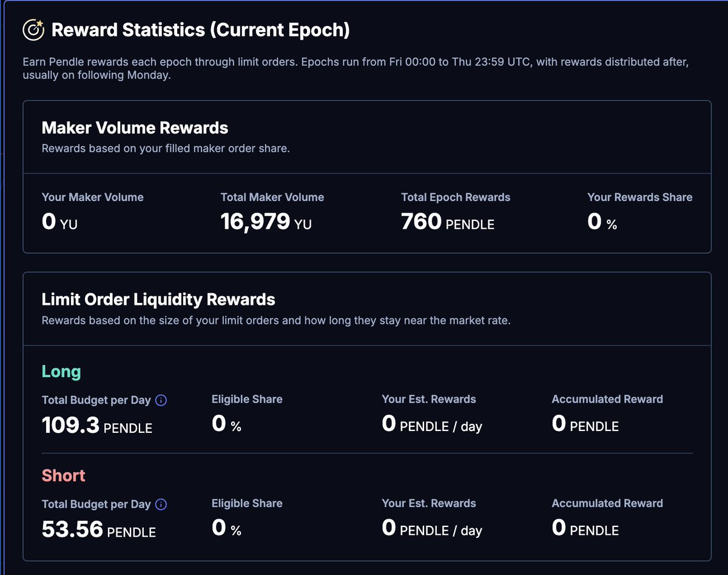728x575 pixels.
Task: Click 0 PENDLE / day value in Long row
Action: click(x=432, y=424)
